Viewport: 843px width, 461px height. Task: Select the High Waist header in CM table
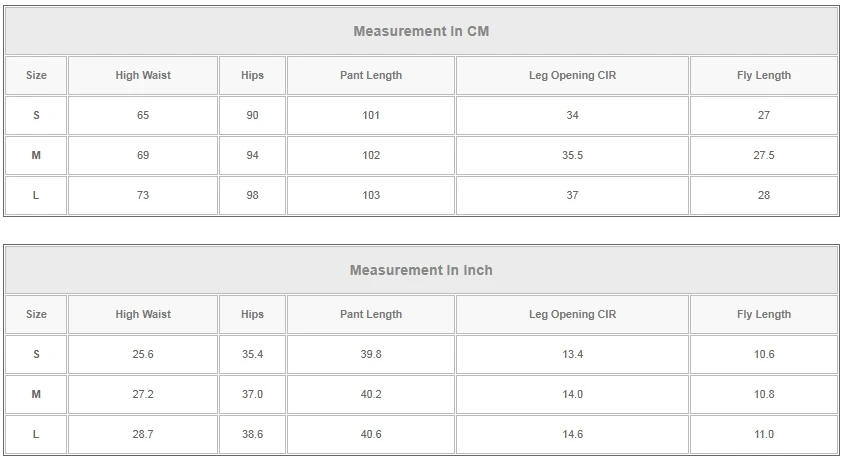[x=143, y=76]
